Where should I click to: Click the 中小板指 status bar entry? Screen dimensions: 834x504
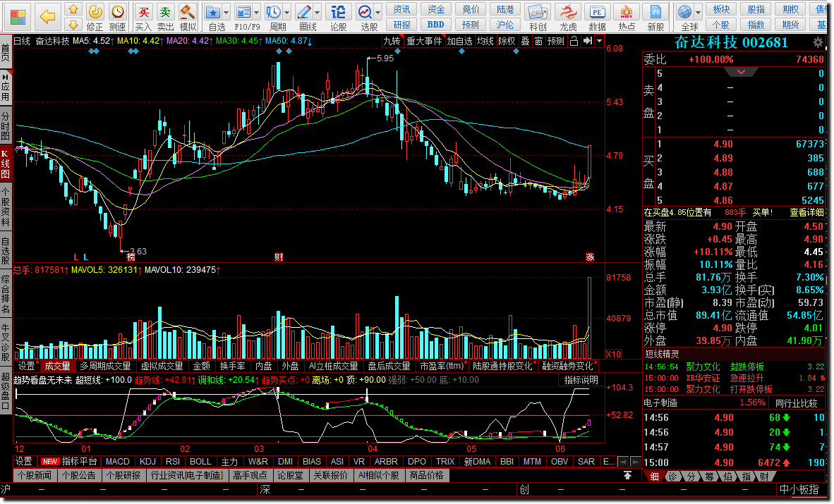pos(799,489)
